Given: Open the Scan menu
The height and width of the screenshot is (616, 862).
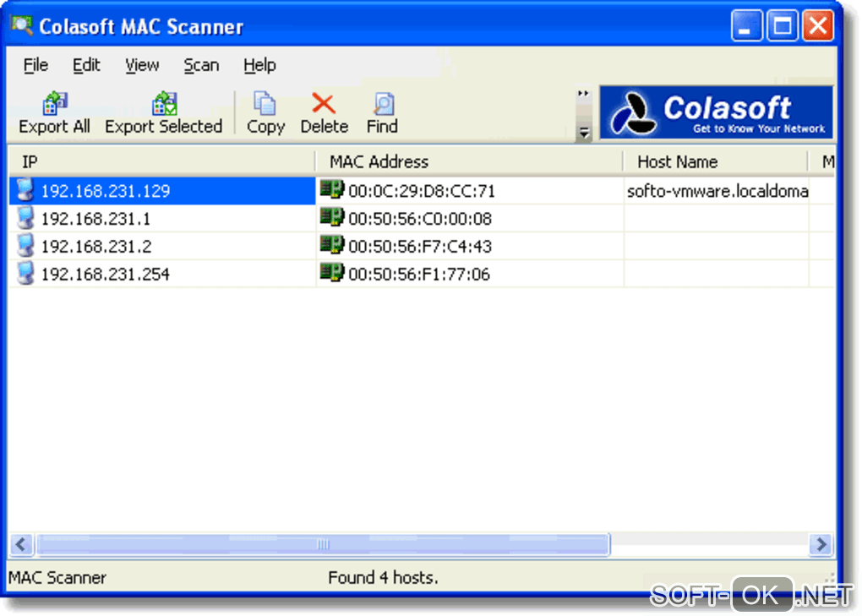Looking at the screenshot, I should coord(201,65).
